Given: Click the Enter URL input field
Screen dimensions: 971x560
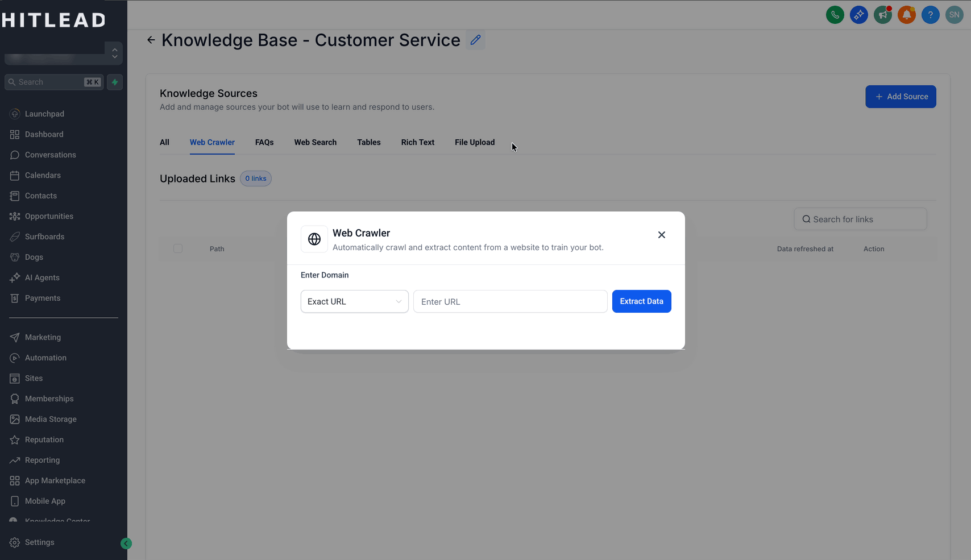Looking at the screenshot, I should click(x=510, y=301).
